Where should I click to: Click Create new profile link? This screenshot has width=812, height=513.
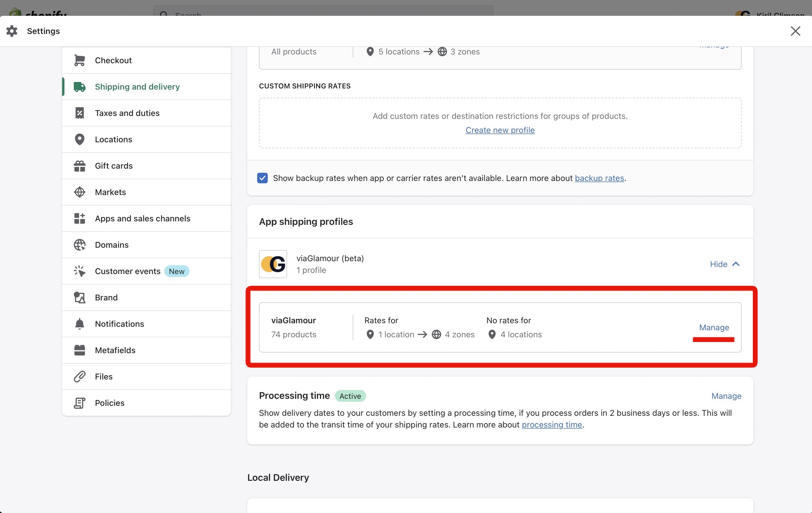[x=500, y=130]
